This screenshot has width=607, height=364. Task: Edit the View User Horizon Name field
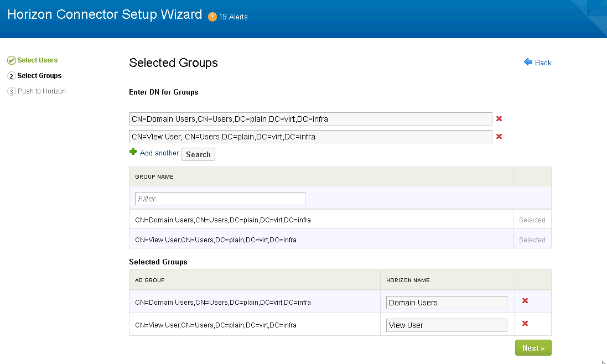click(446, 325)
